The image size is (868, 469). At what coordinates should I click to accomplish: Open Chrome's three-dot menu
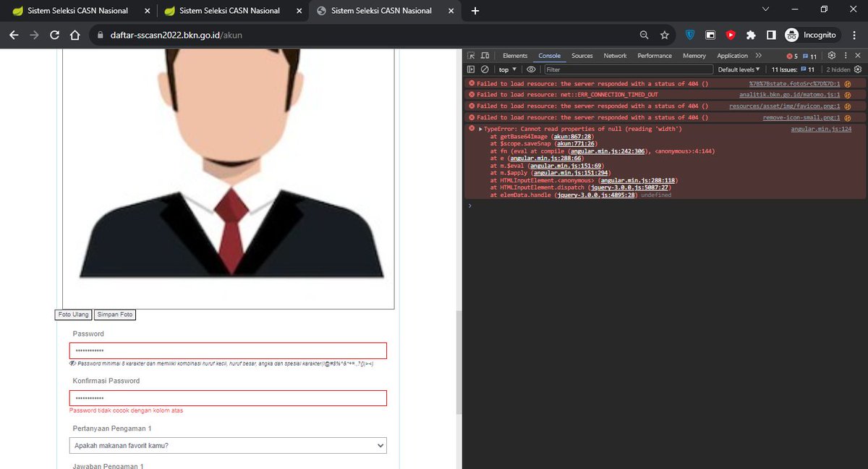pyautogui.click(x=854, y=35)
